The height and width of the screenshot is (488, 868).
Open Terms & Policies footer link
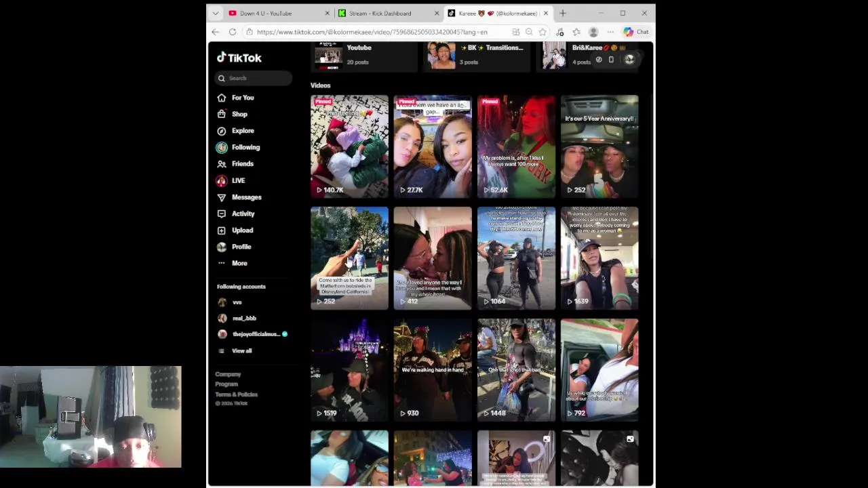(x=237, y=394)
